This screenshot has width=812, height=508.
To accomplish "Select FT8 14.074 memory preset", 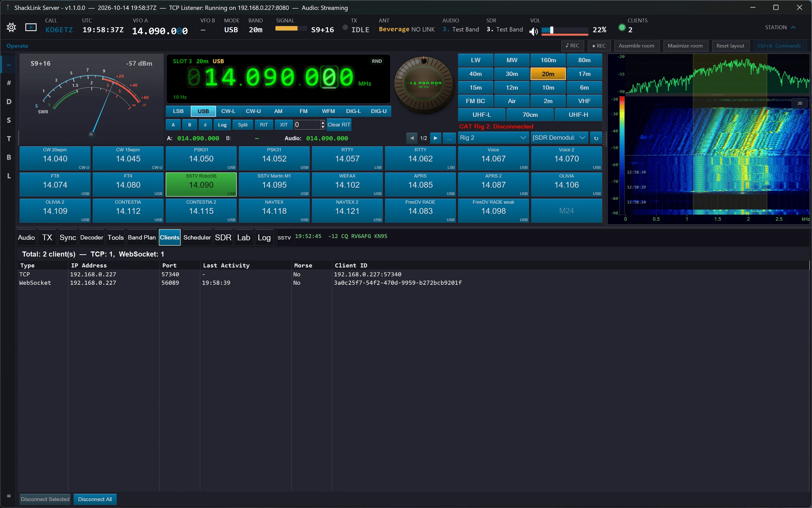I will 55,184.
